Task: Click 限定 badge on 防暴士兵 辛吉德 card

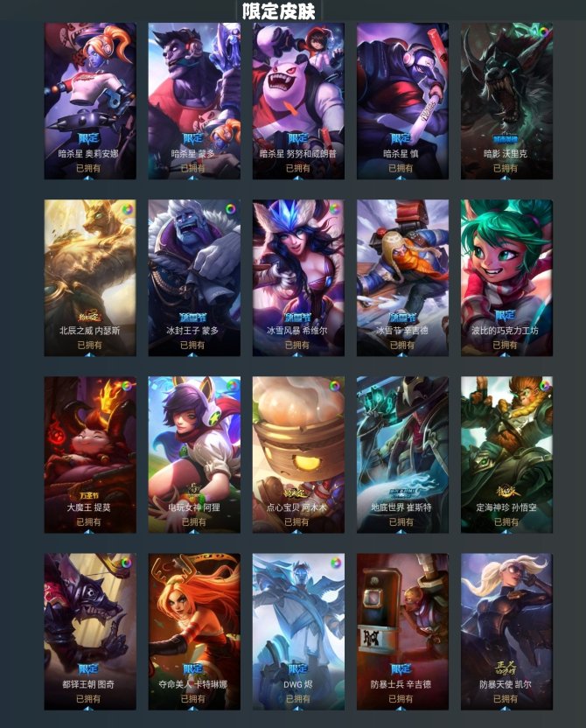Action: 401,669
